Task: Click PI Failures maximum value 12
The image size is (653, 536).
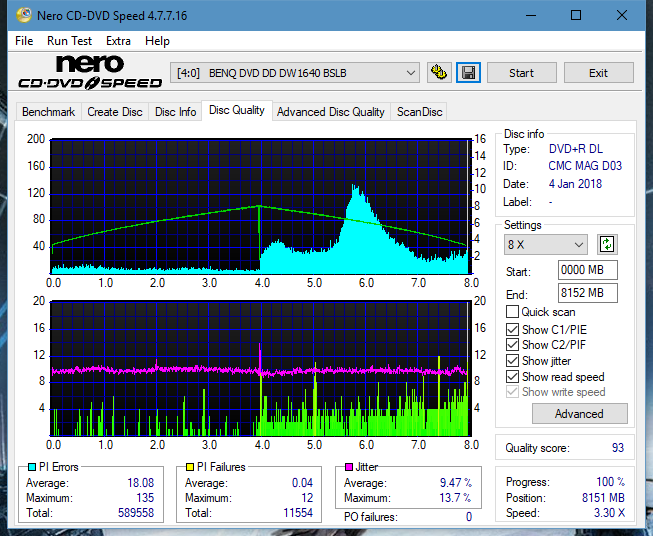Action: coord(307,497)
